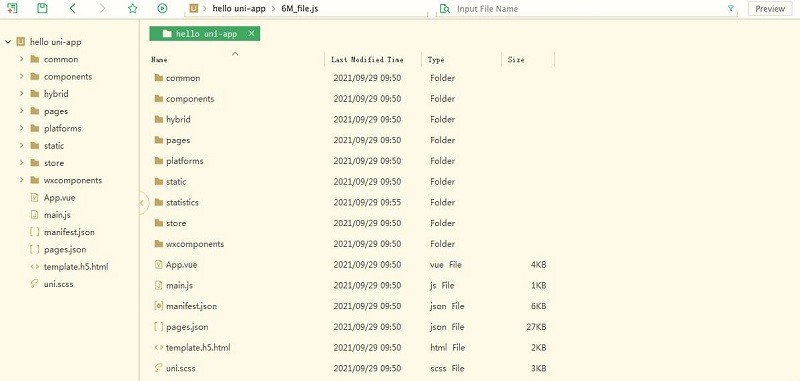
Task: Select manifest.json in the project tree
Action: 69,232
